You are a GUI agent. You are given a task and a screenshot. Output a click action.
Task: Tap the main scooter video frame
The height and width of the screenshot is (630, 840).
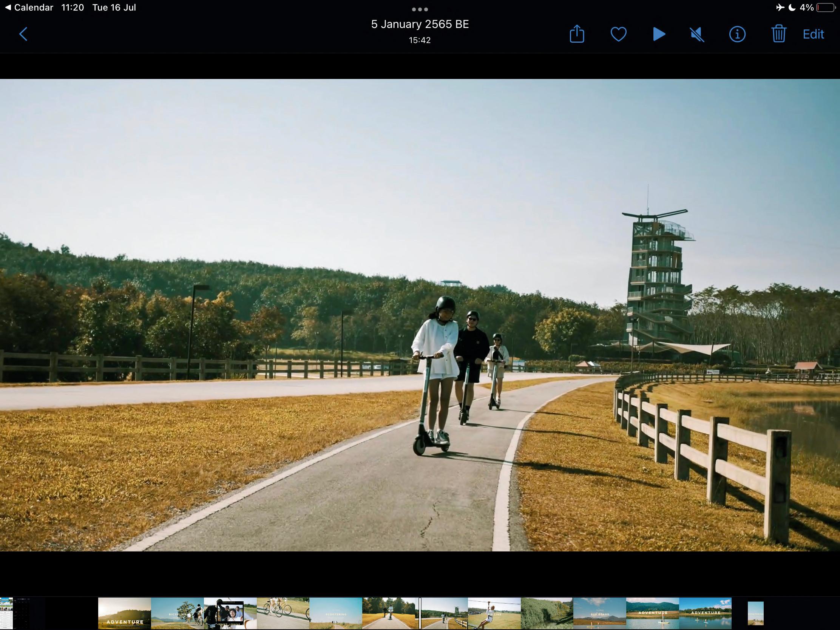click(x=420, y=315)
